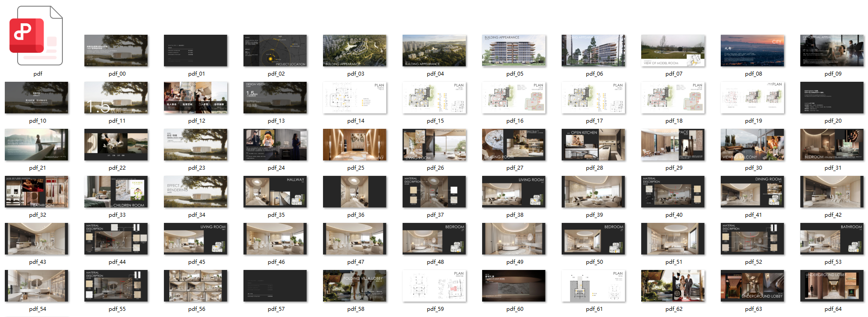The width and height of the screenshot is (868, 317).
Task: Select the pdf_33 children room thumbnail
Action: (116, 192)
